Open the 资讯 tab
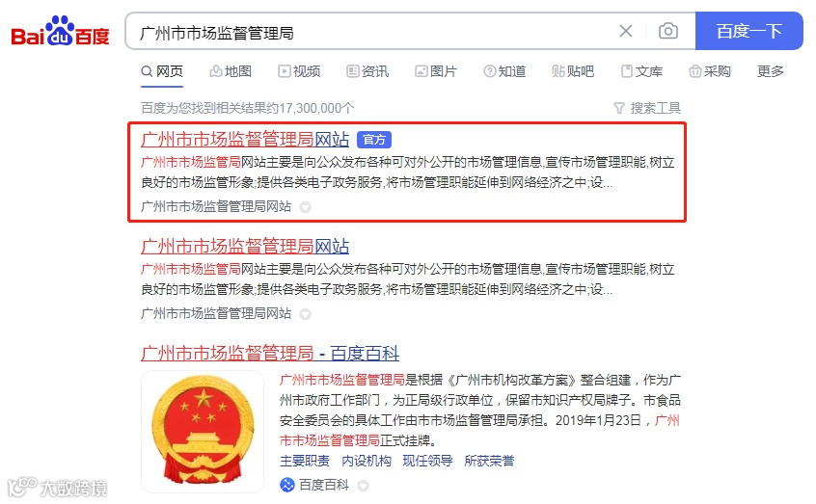This screenshot has width=816, height=504. click(367, 71)
